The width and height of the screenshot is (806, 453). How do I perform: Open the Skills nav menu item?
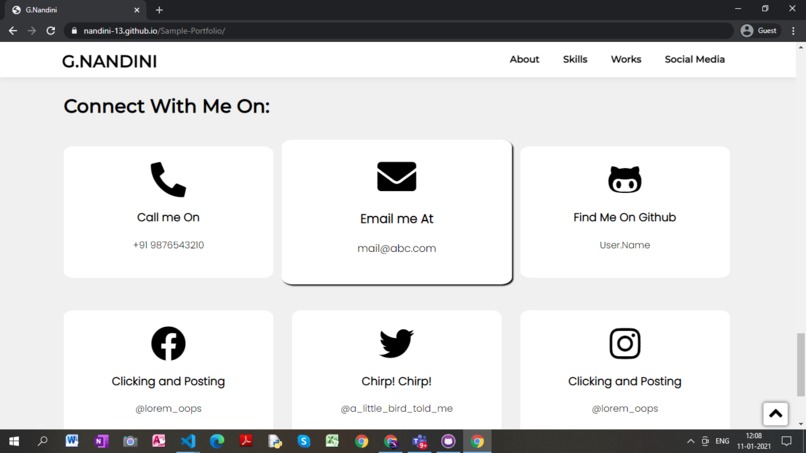click(x=575, y=59)
